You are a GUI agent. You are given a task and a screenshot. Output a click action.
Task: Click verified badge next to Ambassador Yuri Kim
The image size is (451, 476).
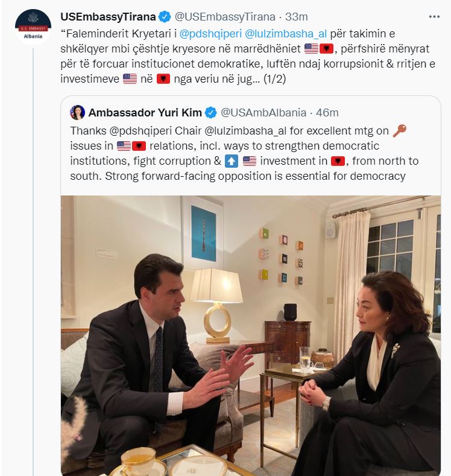click(210, 112)
